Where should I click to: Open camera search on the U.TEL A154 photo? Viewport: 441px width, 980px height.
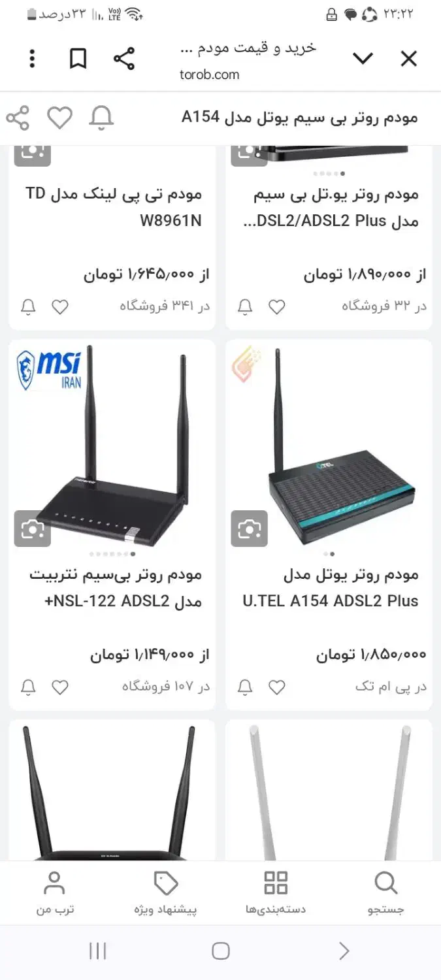250,529
